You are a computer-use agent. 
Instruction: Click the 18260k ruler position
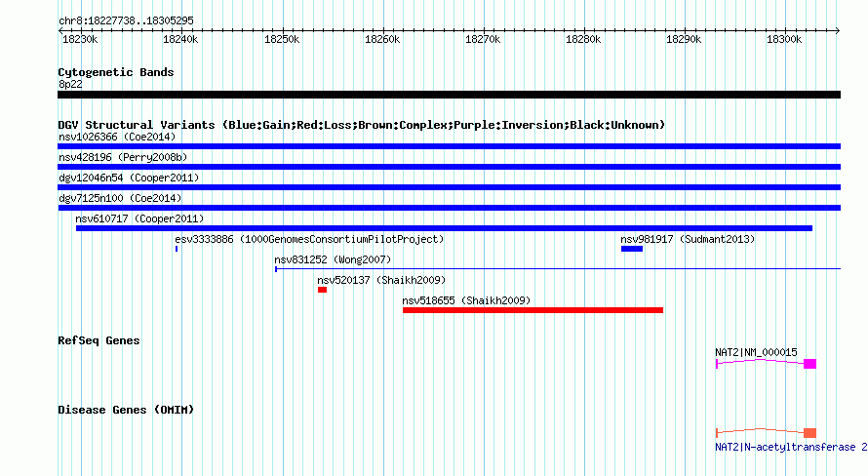point(382,39)
